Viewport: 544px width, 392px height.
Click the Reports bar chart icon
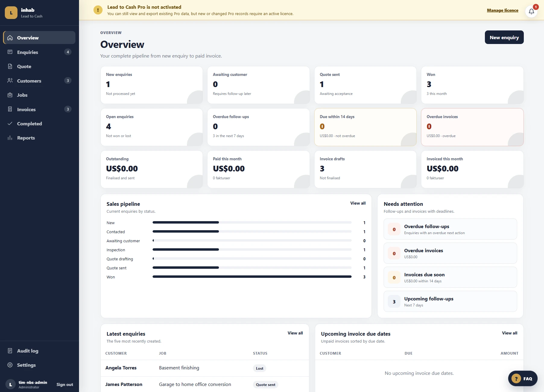[x=10, y=138]
